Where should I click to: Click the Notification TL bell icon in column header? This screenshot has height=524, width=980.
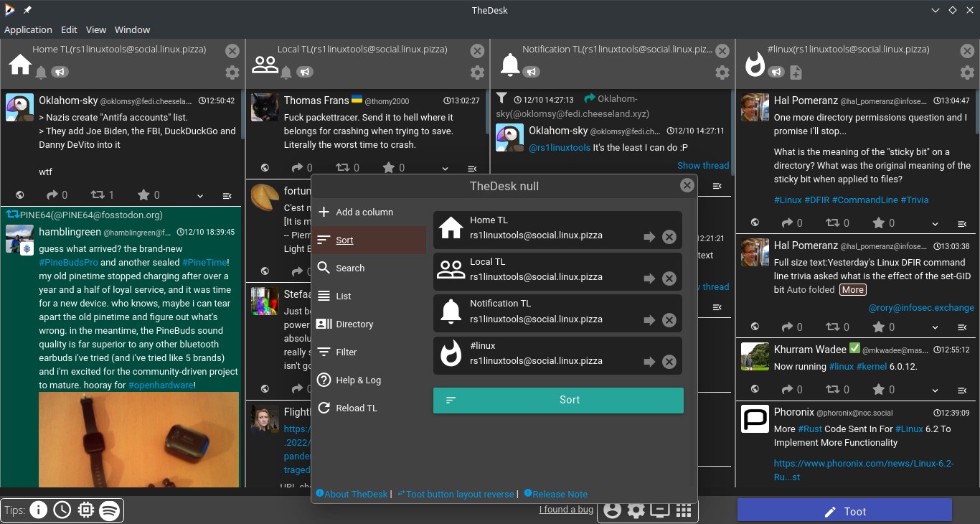[x=510, y=65]
